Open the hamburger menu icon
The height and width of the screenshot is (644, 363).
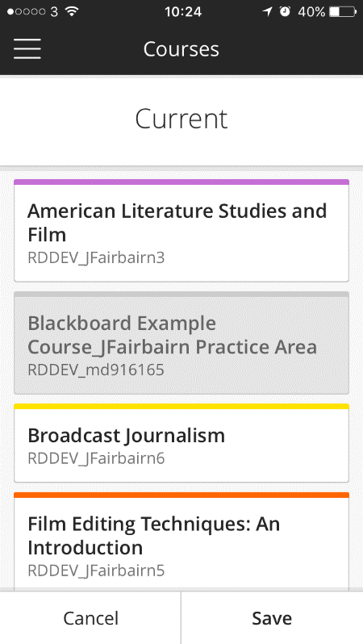pos(27,49)
